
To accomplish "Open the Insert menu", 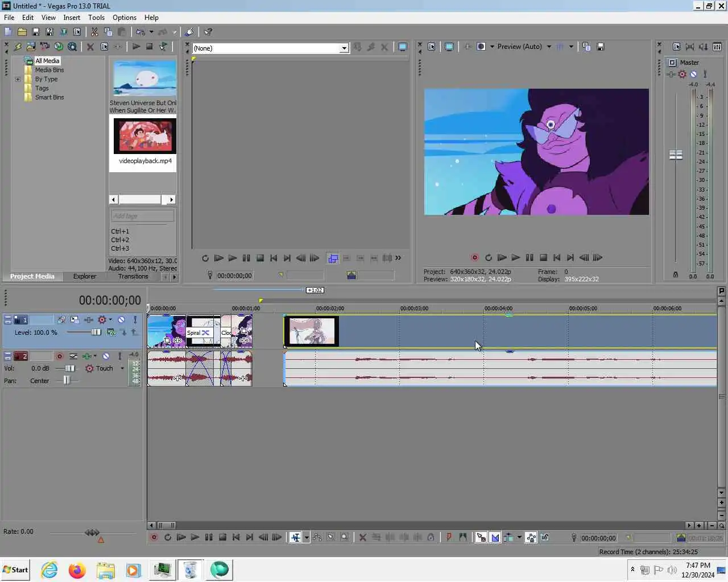I will coord(72,18).
